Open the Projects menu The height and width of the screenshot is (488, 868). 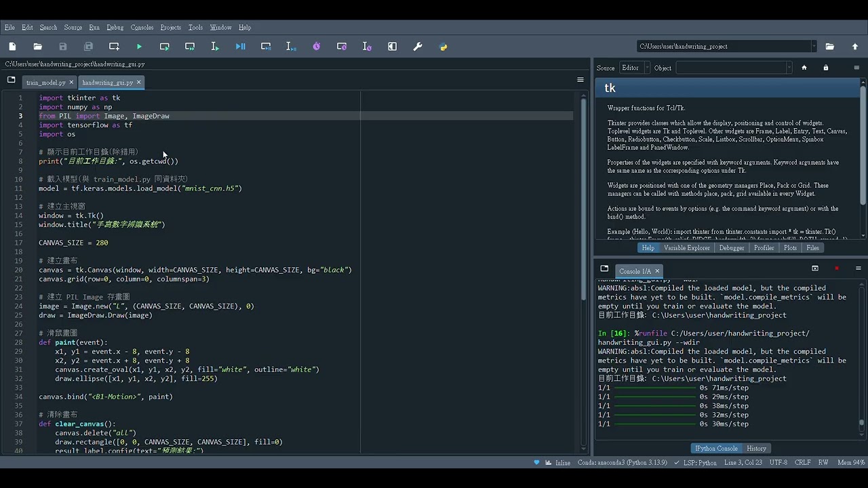pos(171,28)
